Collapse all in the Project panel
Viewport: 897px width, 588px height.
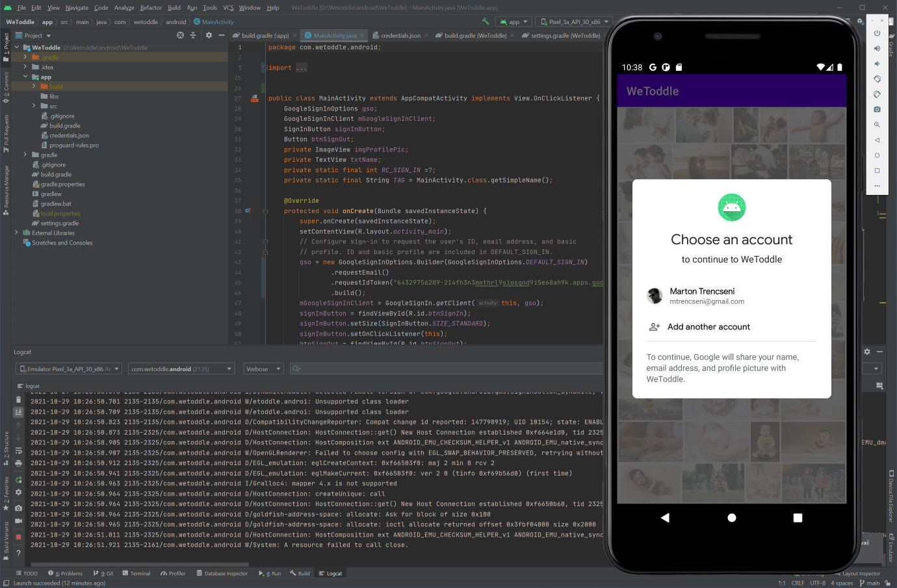pos(193,35)
